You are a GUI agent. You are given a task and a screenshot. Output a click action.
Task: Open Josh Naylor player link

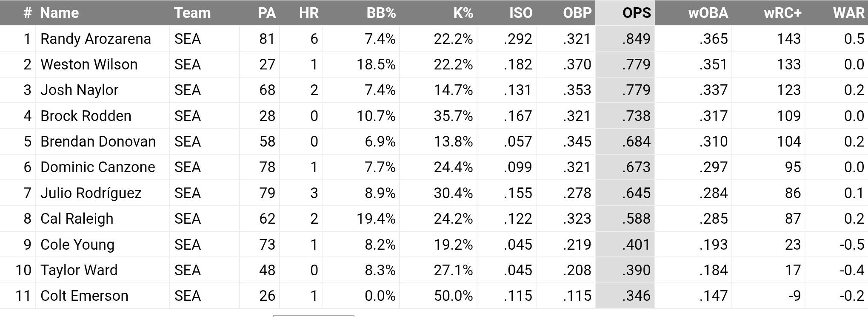[x=80, y=90]
